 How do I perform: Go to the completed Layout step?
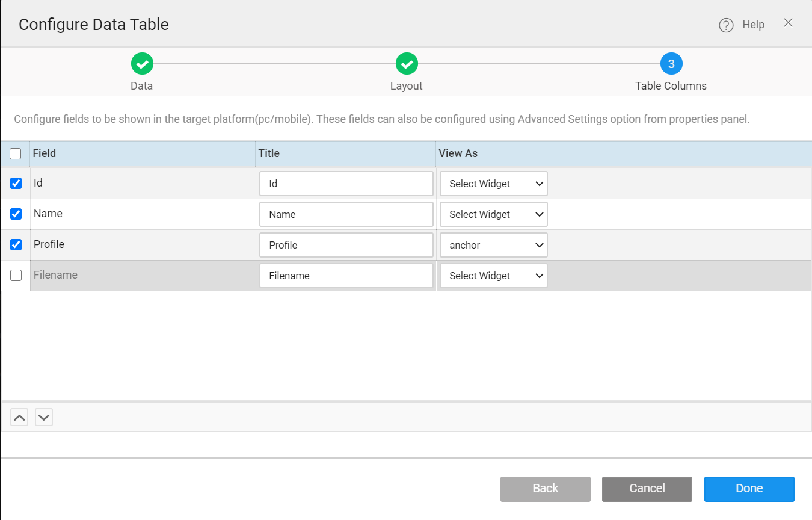tap(407, 64)
